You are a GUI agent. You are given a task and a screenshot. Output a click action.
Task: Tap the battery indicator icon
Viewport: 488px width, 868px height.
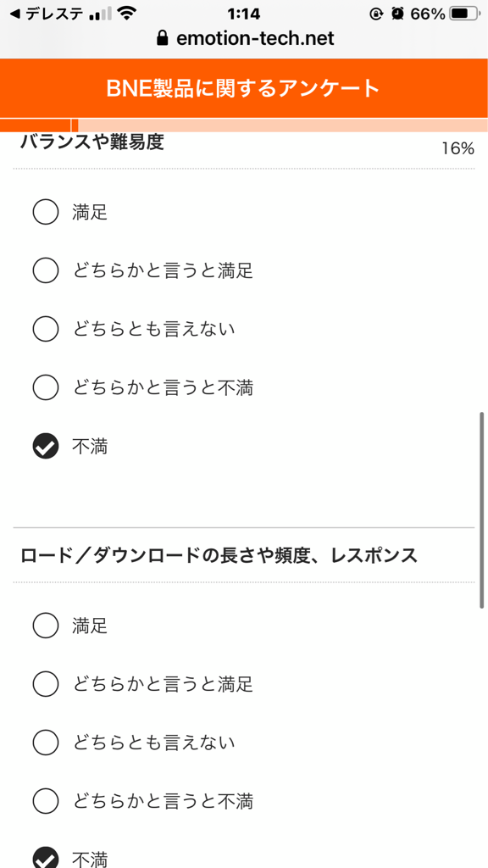pyautogui.click(x=465, y=14)
